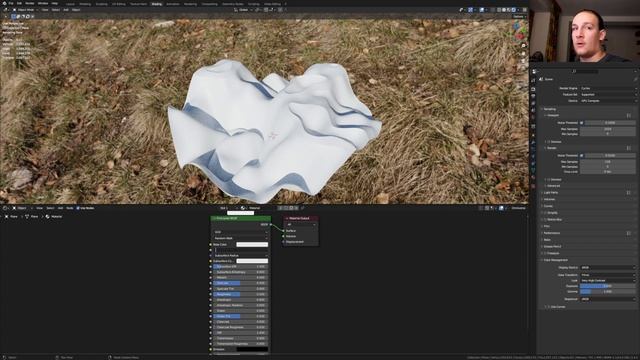The image size is (640, 360).
Task: Click the Viewport Max Samples field
Action: click(x=608, y=129)
